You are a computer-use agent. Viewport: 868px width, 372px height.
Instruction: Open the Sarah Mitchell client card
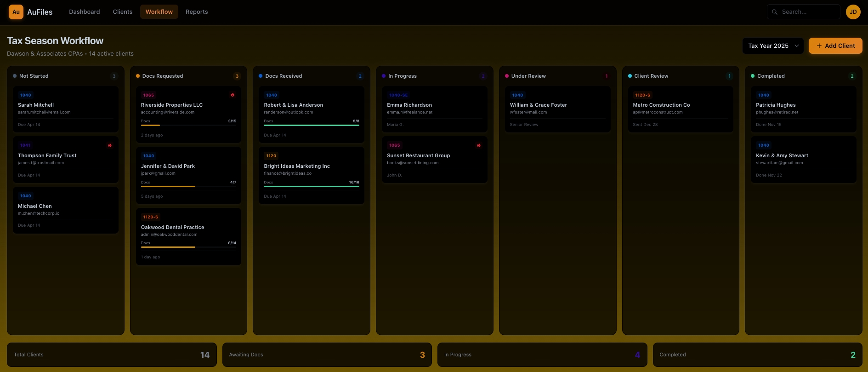tap(66, 109)
